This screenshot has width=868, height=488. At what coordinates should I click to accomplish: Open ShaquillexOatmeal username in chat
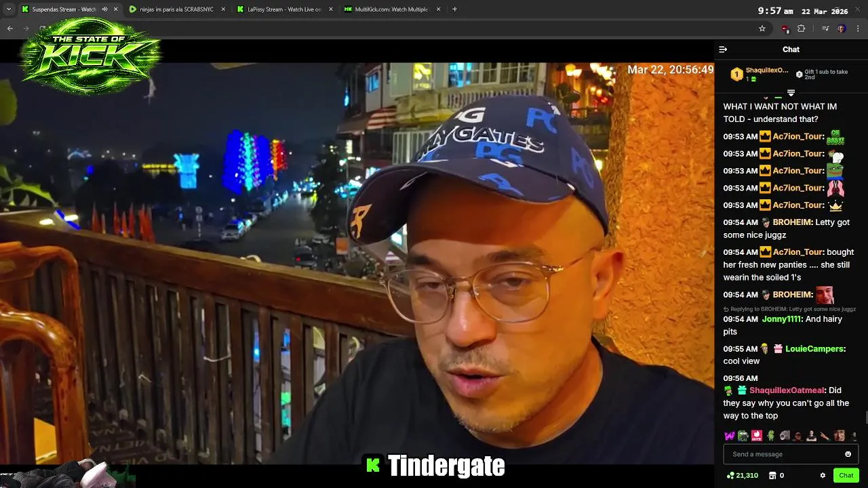click(787, 390)
